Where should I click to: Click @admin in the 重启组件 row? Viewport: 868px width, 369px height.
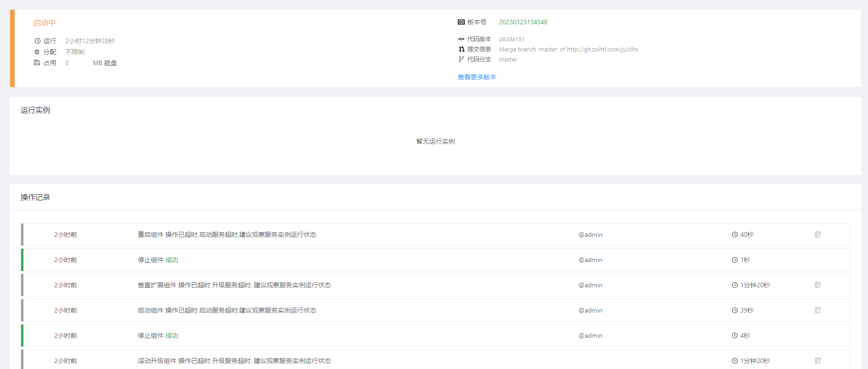[591, 235]
